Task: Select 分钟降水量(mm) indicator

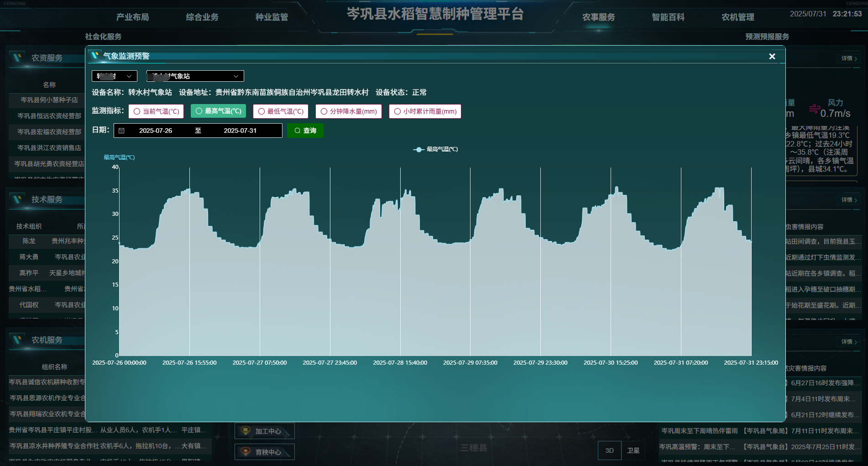Action: tap(349, 111)
